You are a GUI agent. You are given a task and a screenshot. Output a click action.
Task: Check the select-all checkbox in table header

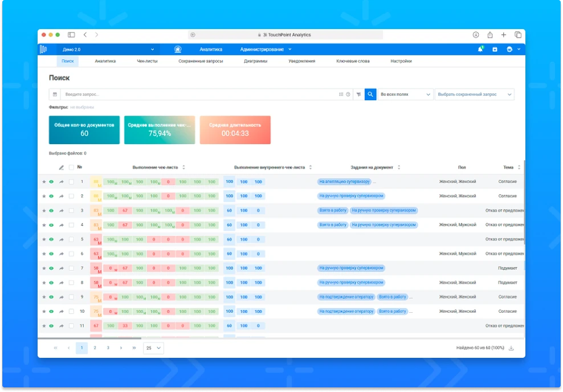click(71, 168)
